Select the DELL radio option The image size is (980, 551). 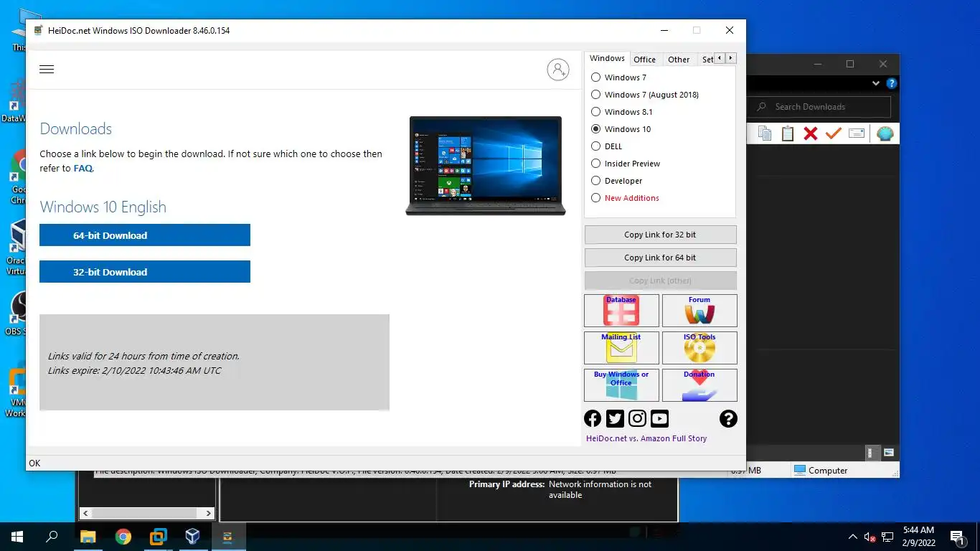pyautogui.click(x=606, y=146)
